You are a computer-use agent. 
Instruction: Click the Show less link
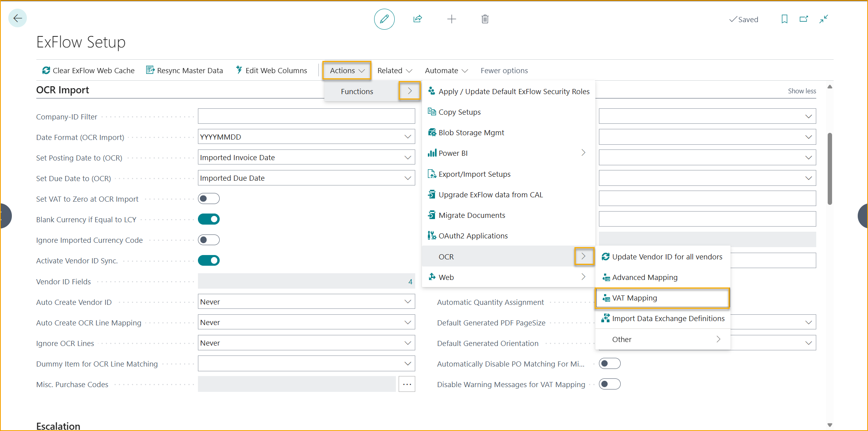coord(802,91)
